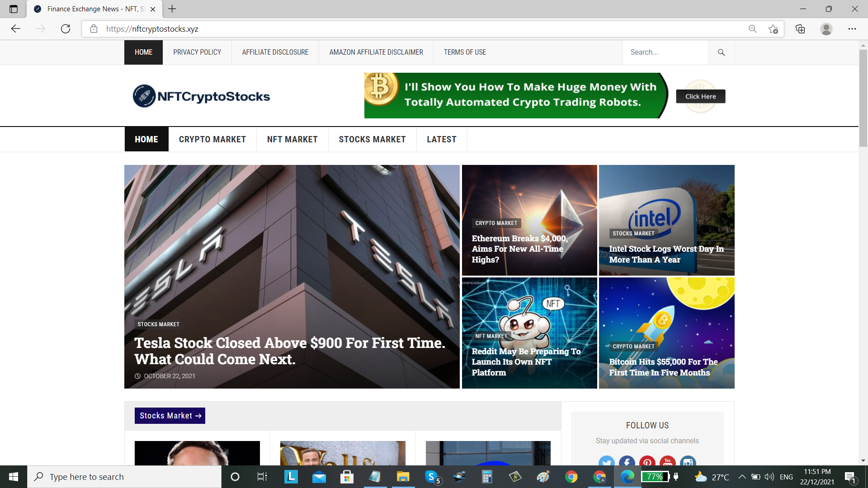Select the Pinterest social icon
This screenshot has height=488, width=868.
tap(647, 462)
